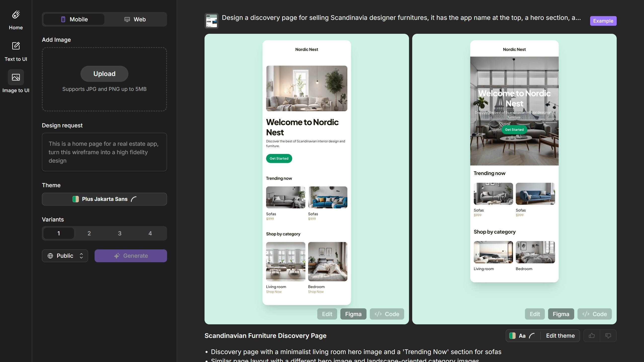This screenshot has width=644, height=362.
Task: Select 3 variants
Action: (x=120, y=233)
